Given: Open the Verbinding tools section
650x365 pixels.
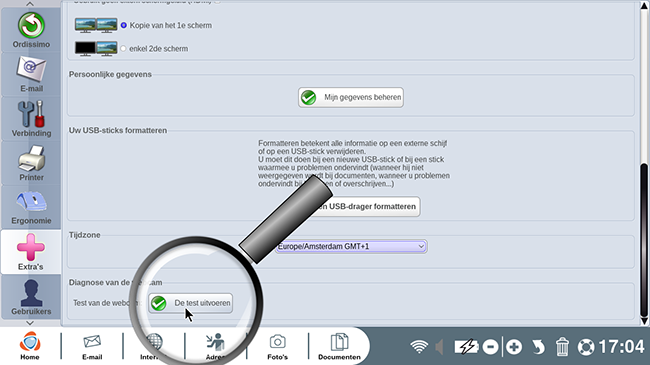Looking at the screenshot, I should click(x=31, y=119).
